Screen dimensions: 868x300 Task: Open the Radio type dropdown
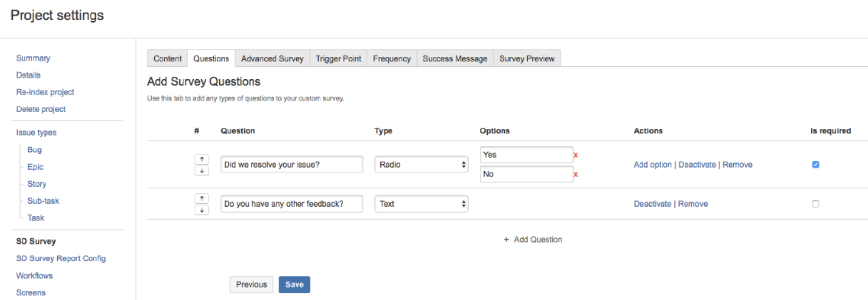click(421, 165)
